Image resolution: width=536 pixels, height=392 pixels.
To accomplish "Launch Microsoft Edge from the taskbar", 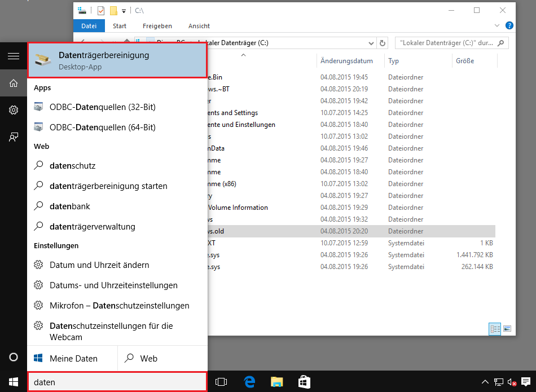I will (x=249, y=382).
